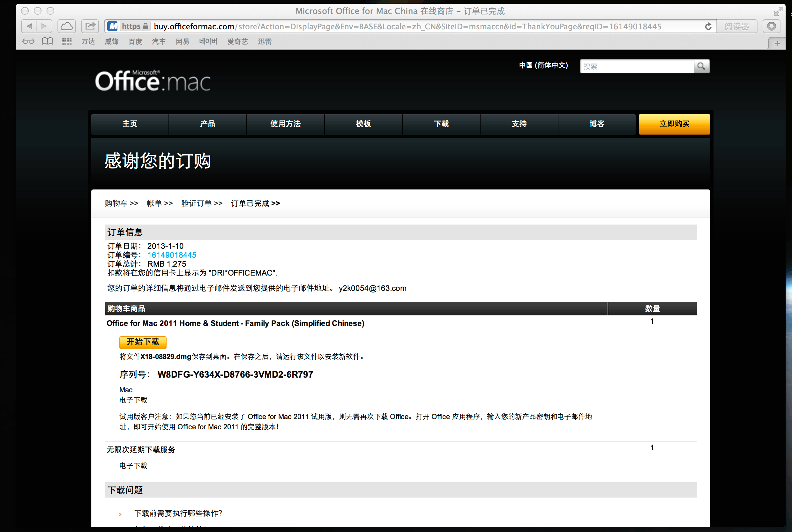Select the 使用方法 navigation tab
Image resolution: width=792 pixels, height=532 pixels.
(x=286, y=124)
